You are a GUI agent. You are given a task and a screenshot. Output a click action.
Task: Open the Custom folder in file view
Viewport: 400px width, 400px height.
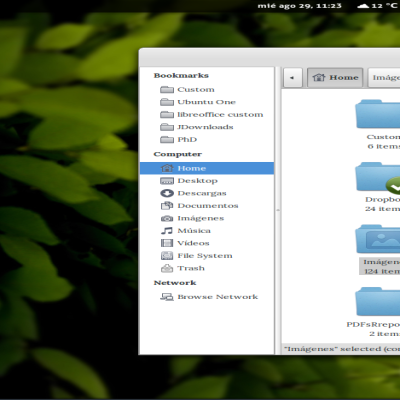click(377, 114)
